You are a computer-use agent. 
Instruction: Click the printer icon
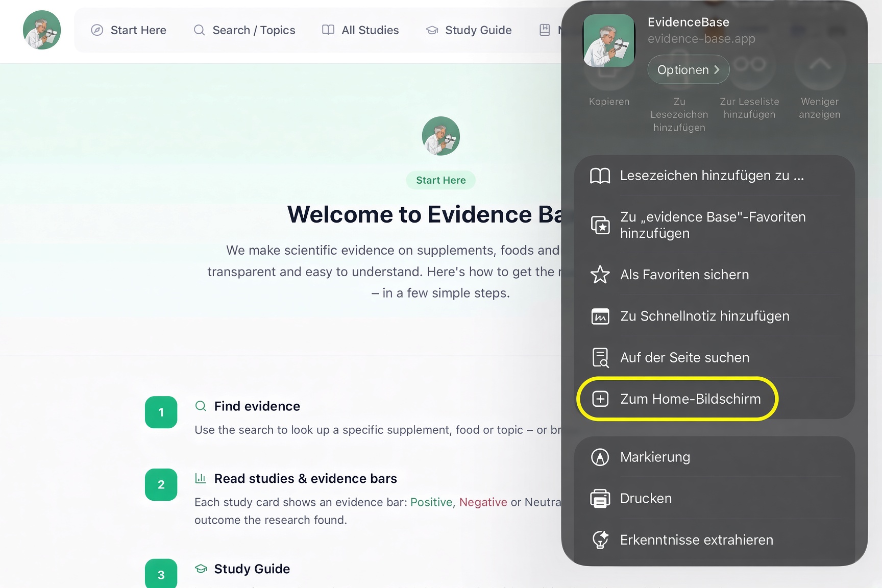[x=600, y=499]
